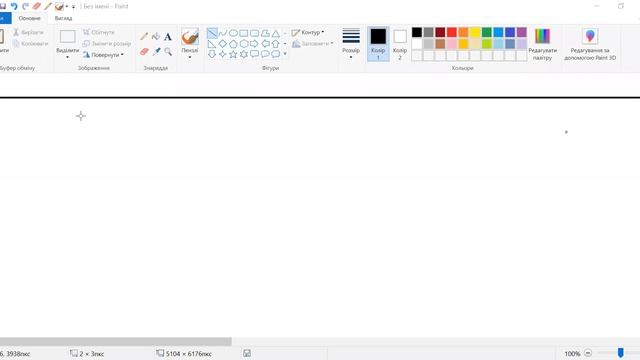This screenshot has height=360, width=640.
Task: Pick the dark red color swatch
Action: click(440, 32)
